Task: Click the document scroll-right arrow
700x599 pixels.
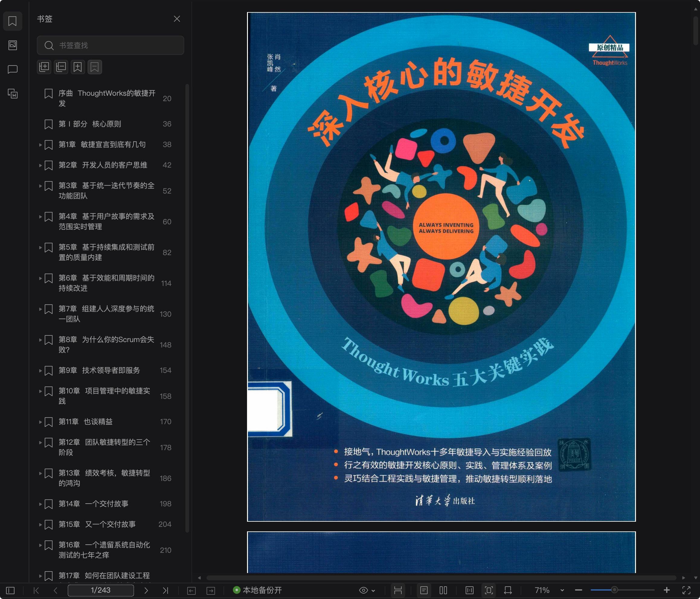Action: pos(683,578)
